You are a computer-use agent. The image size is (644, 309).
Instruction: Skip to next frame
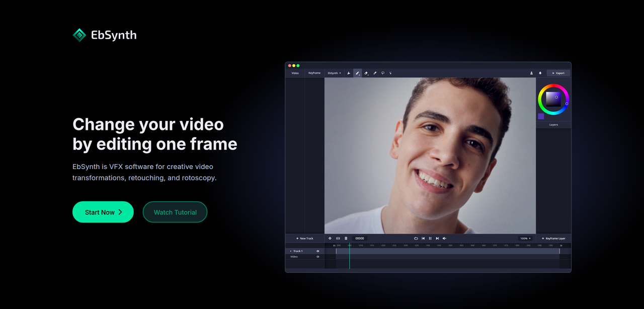pyautogui.click(x=437, y=238)
